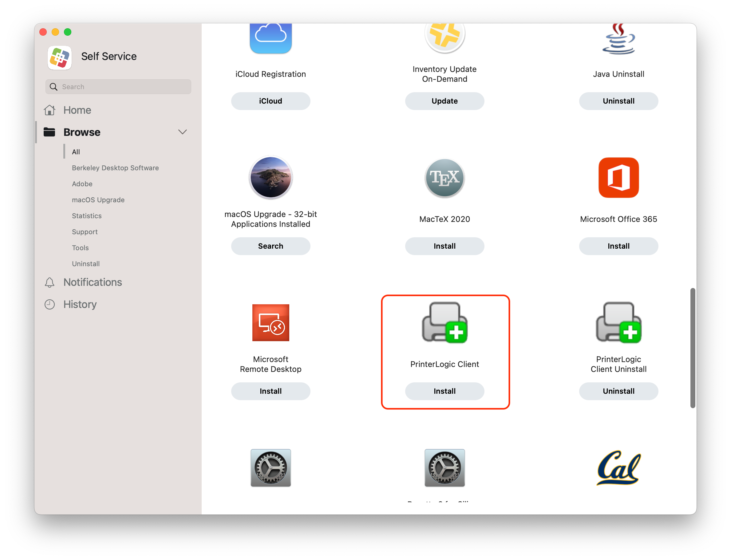Image resolution: width=731 pixels, height=560 pixels.
Task: Open the Uninstall category in sidebar
Action: coord(86,264)
